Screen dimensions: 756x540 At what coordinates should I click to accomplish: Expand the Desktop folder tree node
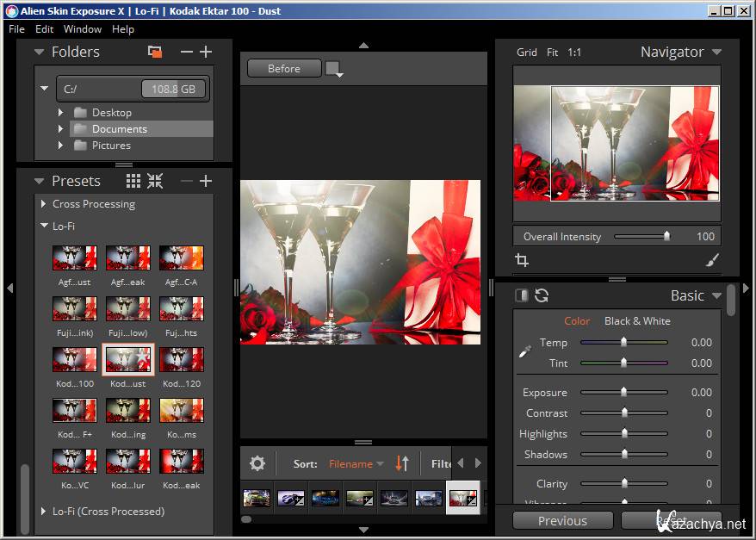[60, 112]
